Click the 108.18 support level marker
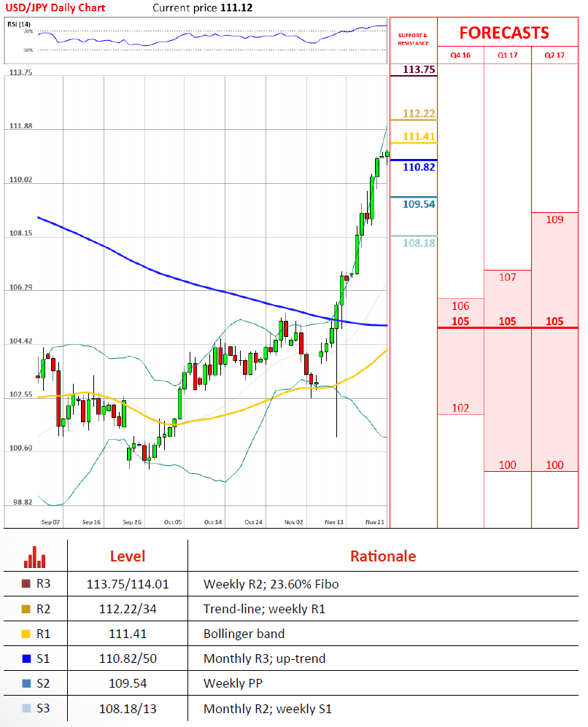This screenshot has height=727, width=588. pyautogui.click(x=419, y=243)
